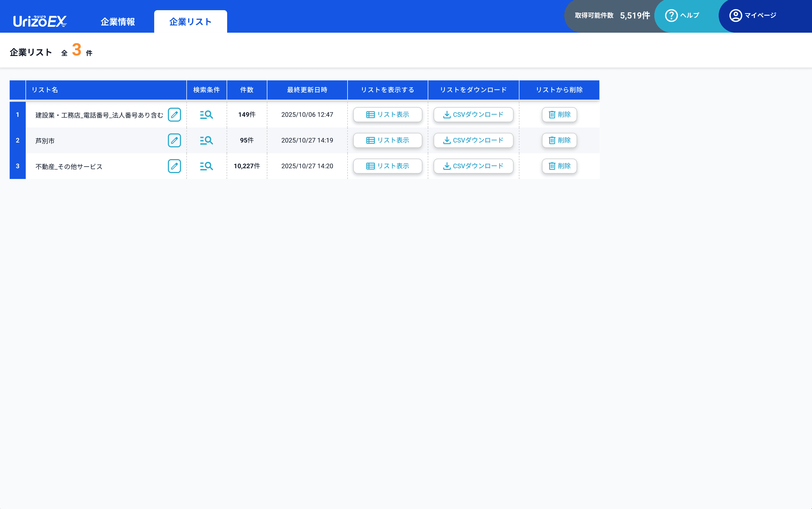Click pencil icon for 不動産_その他サービス list
This screenshot has width=812, height=509.
(x=174, y=166)
